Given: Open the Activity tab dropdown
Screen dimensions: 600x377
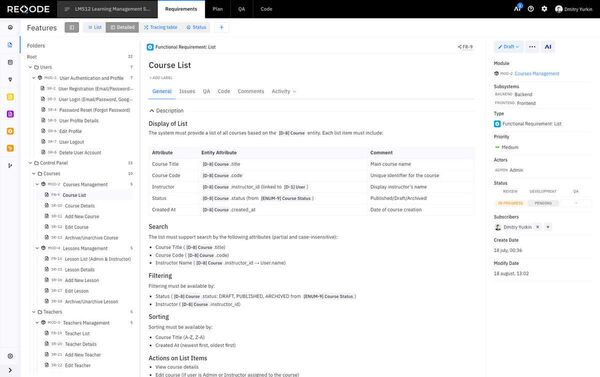Looking at the screenshot, I should pos(284,91).
